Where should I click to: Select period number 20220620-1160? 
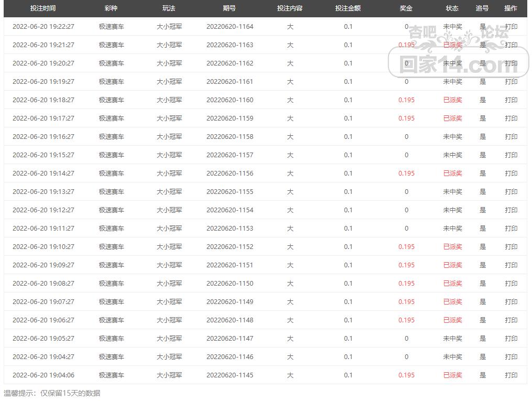click(230, 100)
